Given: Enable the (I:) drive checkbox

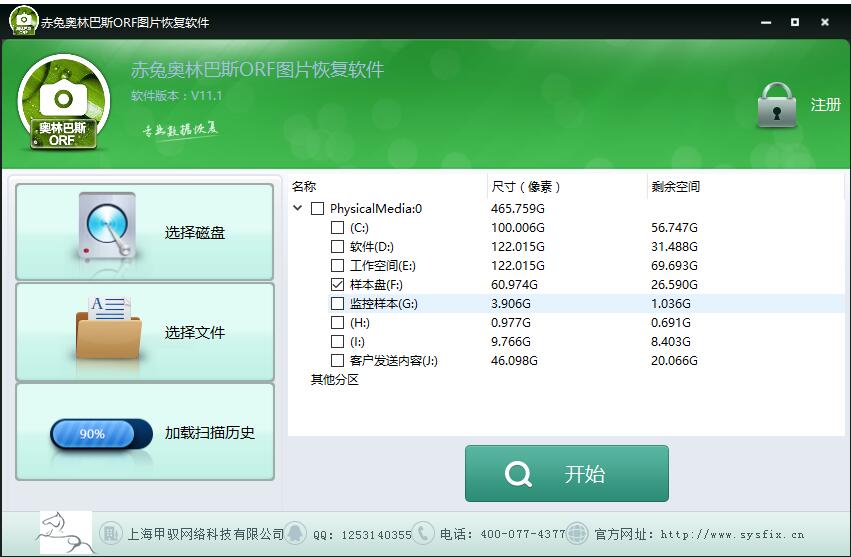Looking at the screenshot, I should pos(338,341).
